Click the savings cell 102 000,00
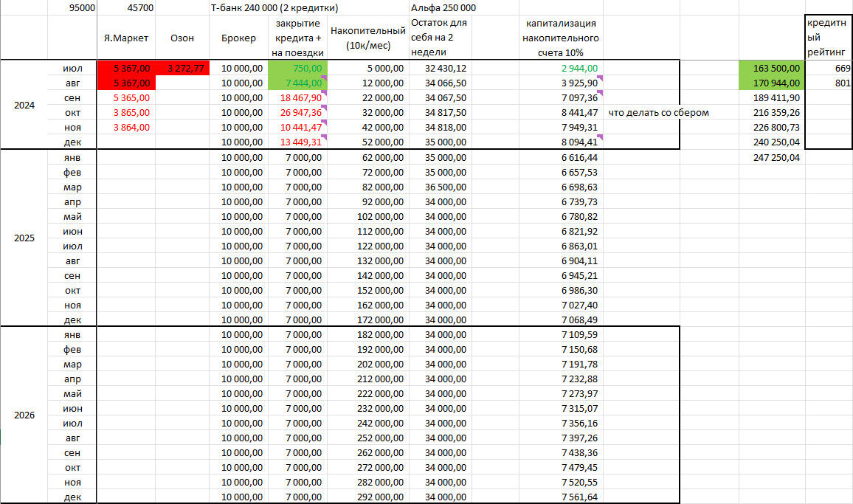853x504 pixels. (368, 217)
